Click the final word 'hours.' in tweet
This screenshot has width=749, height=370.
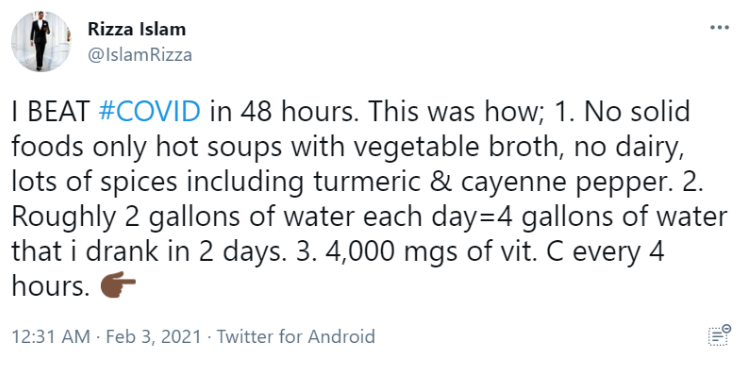click(x=51, y=287)
